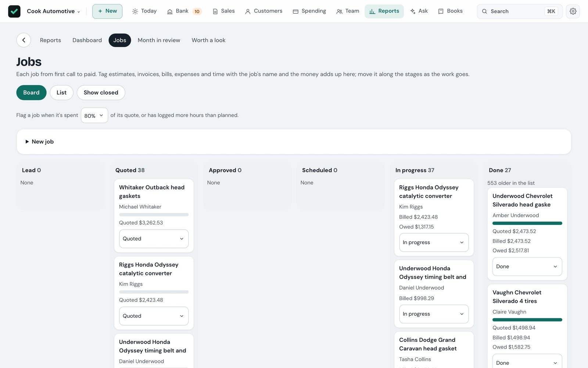Click the Search field

519,11
